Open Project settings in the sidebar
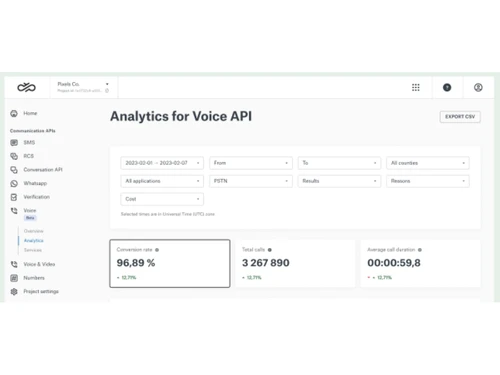Image resolution: width=500 pixels, height=375 pixels. 41,291
